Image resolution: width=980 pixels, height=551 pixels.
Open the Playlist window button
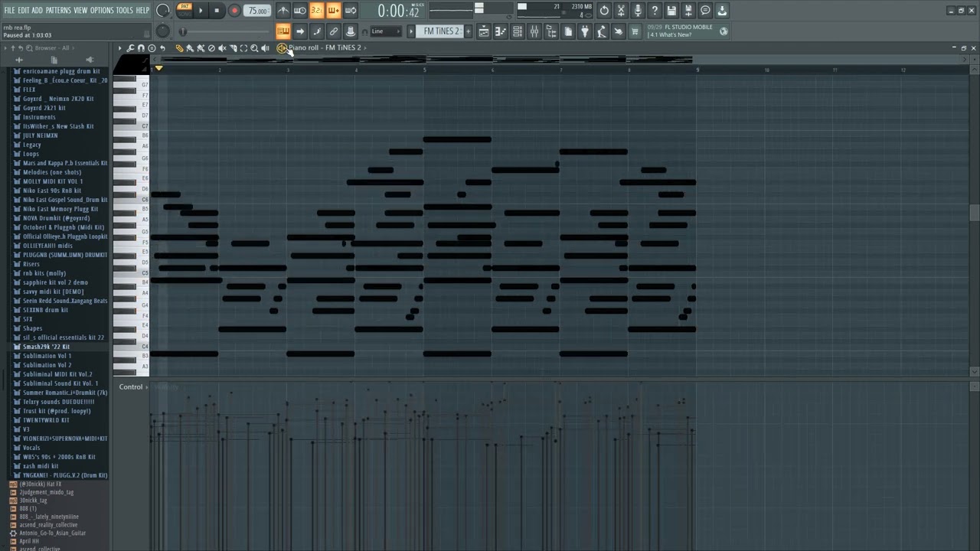click(484, 31)
